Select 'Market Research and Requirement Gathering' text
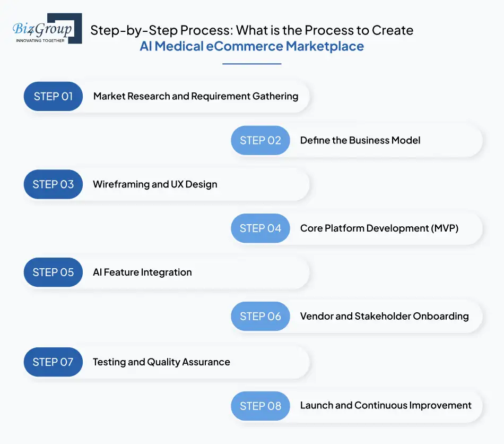Screen dimensions: 504x444 (196, 96)
